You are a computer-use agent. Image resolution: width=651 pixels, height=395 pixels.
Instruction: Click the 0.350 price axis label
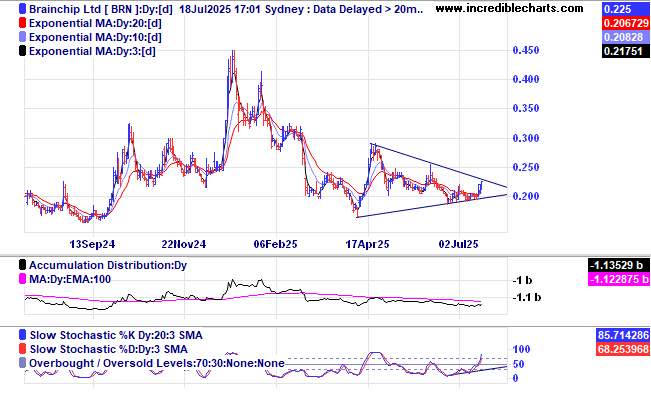pos(526,108)
